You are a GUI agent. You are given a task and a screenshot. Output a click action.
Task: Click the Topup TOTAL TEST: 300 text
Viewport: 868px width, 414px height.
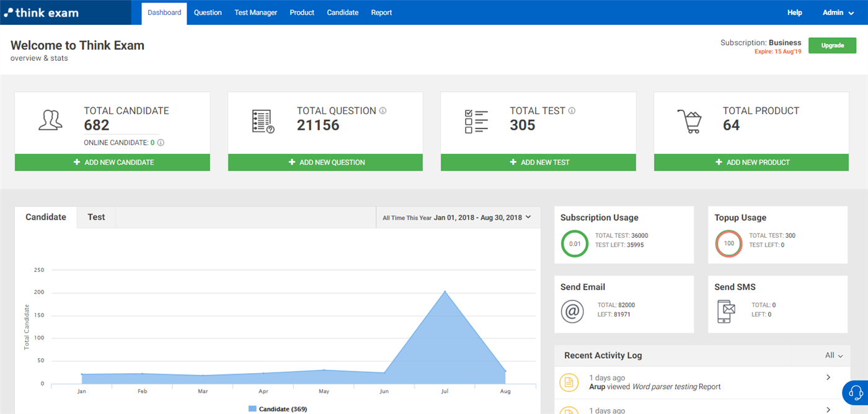pyautogui.click(x=772, y=235)
